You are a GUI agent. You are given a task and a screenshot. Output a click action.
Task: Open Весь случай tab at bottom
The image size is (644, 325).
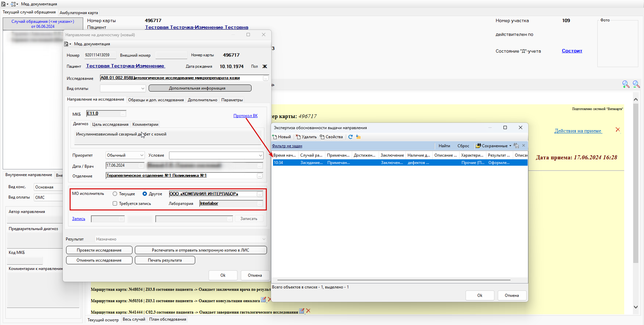click(x=134, y=319)
